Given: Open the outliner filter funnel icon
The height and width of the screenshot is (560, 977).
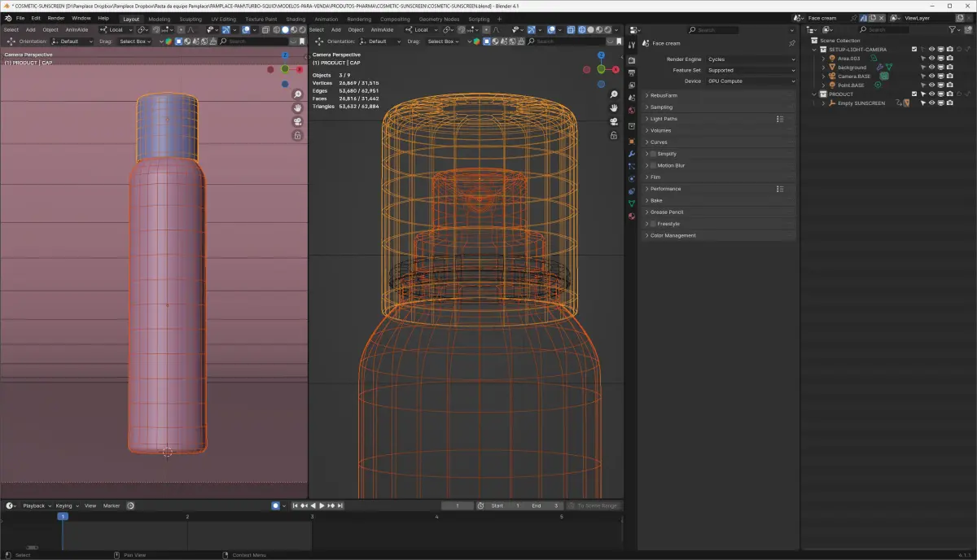Looking at the screenshot, I should 953,29.
